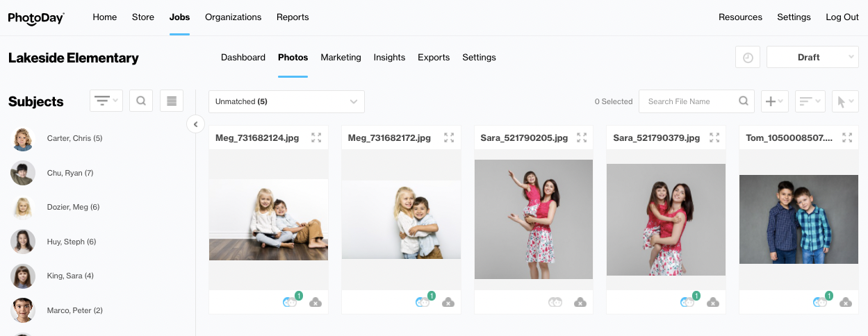Click cloud remove icon on Meg_731682124.jpg
The width and height of the screenshot is (868, 336).
tap(316, 302)
